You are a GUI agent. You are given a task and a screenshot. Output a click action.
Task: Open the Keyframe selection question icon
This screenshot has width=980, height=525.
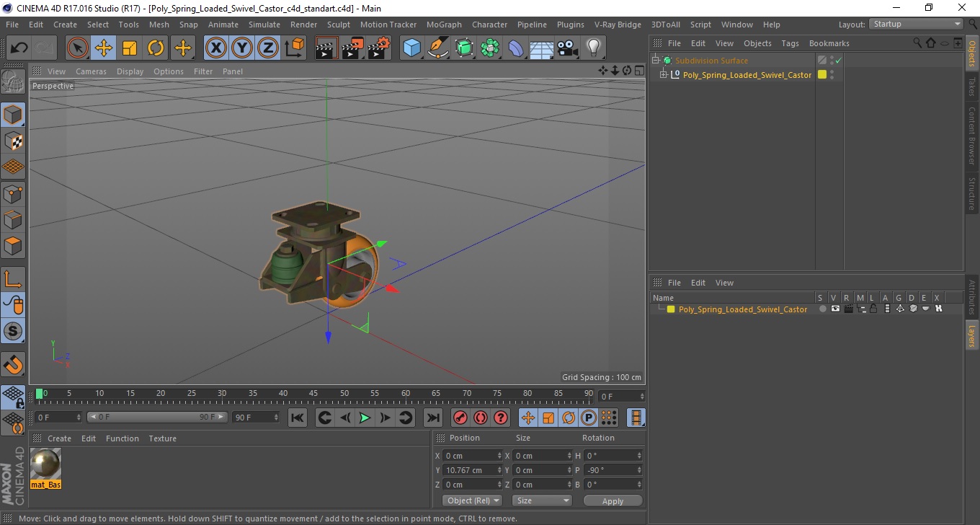501,418
